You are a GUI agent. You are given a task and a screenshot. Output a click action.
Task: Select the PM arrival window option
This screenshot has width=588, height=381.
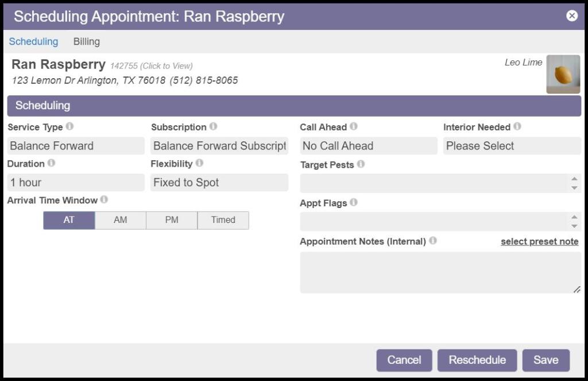172,220
